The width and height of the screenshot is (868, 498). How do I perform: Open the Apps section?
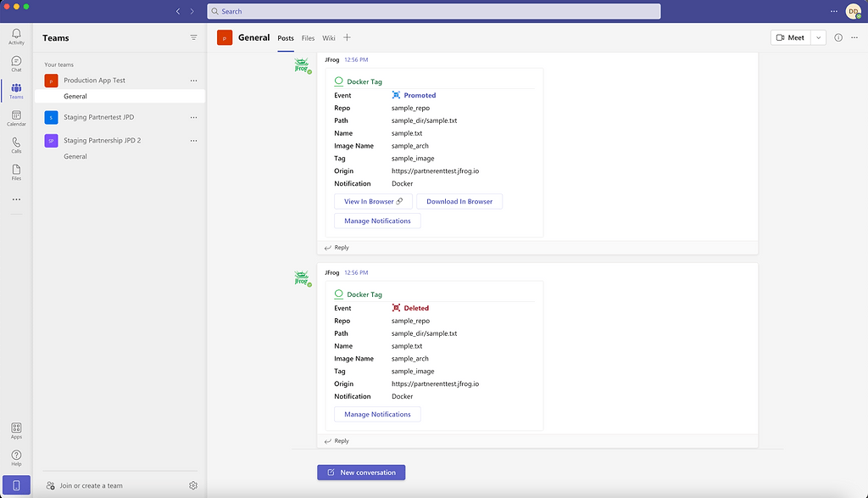coord(16,431)
